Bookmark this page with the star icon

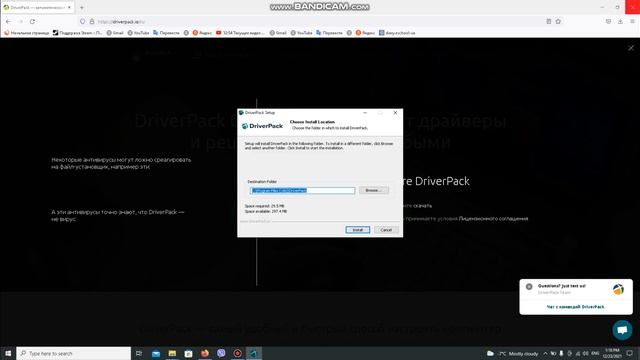558,21
